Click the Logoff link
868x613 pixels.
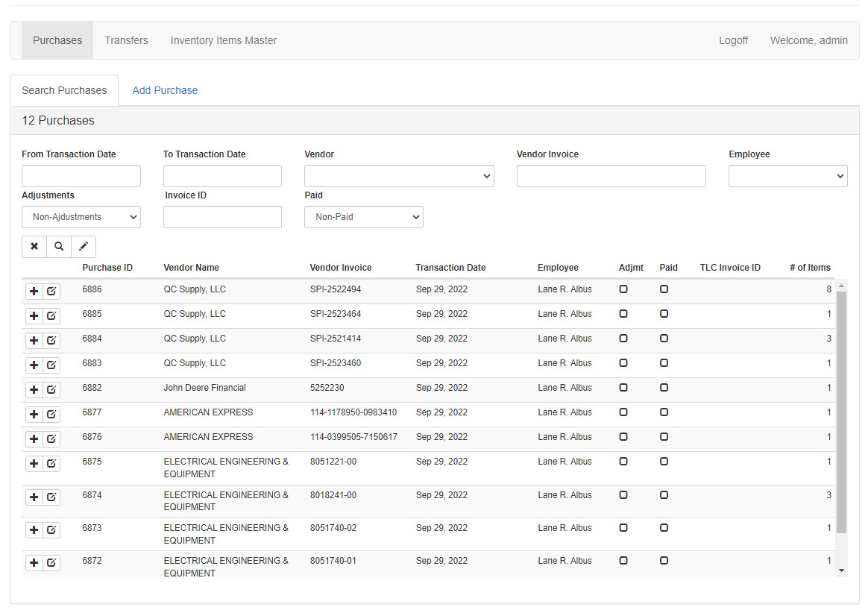[733, 40]
